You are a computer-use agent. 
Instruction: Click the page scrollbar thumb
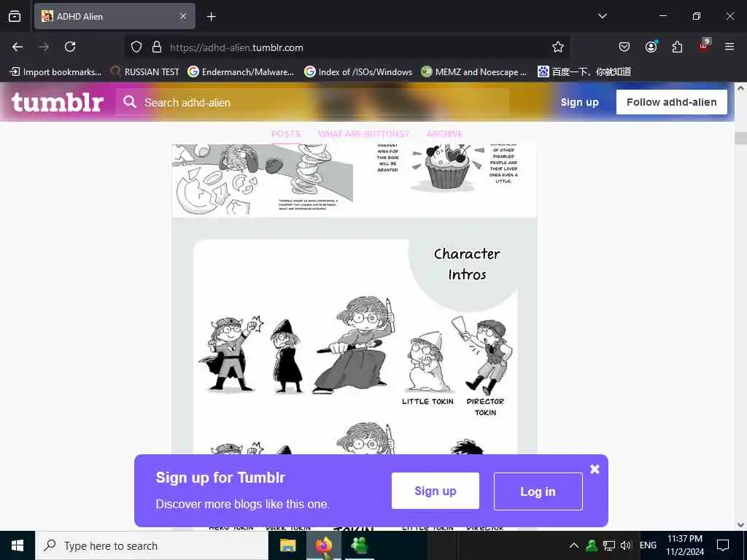pyautogui.click(x=740, y=138)
